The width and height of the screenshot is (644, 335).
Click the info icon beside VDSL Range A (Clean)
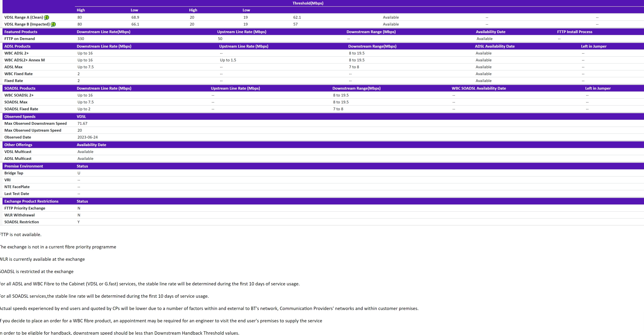[x=47, y=17]
